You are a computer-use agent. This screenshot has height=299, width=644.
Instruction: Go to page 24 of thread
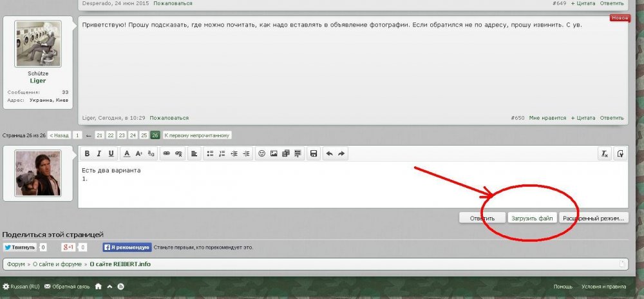point(133,135)
